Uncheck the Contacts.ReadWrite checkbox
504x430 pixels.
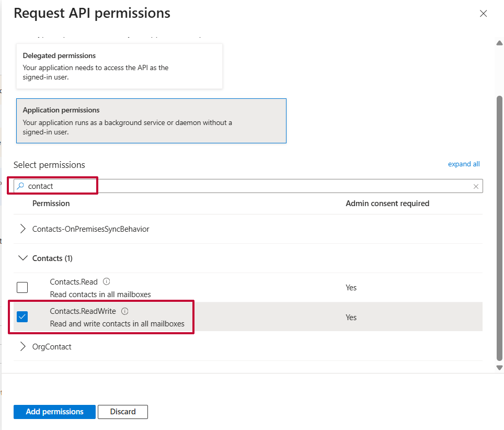pyautogui.click(x=22, y=317)
